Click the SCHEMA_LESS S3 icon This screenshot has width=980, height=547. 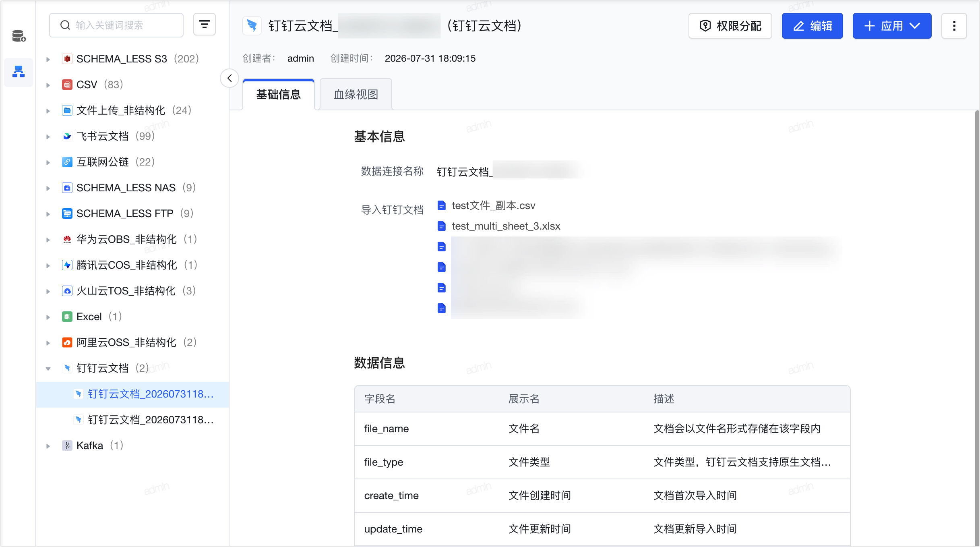(67, 59)
